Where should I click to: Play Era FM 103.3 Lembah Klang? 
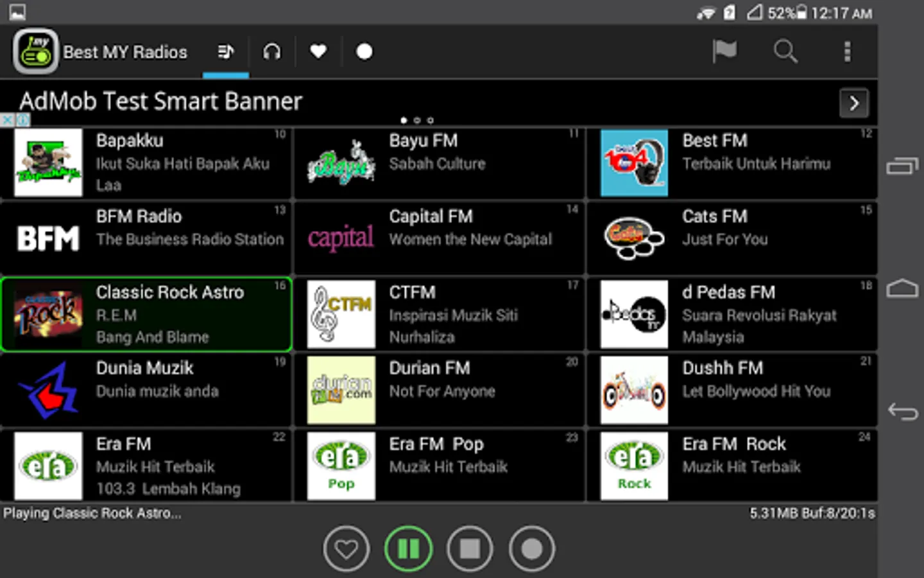tap(146, 466)
